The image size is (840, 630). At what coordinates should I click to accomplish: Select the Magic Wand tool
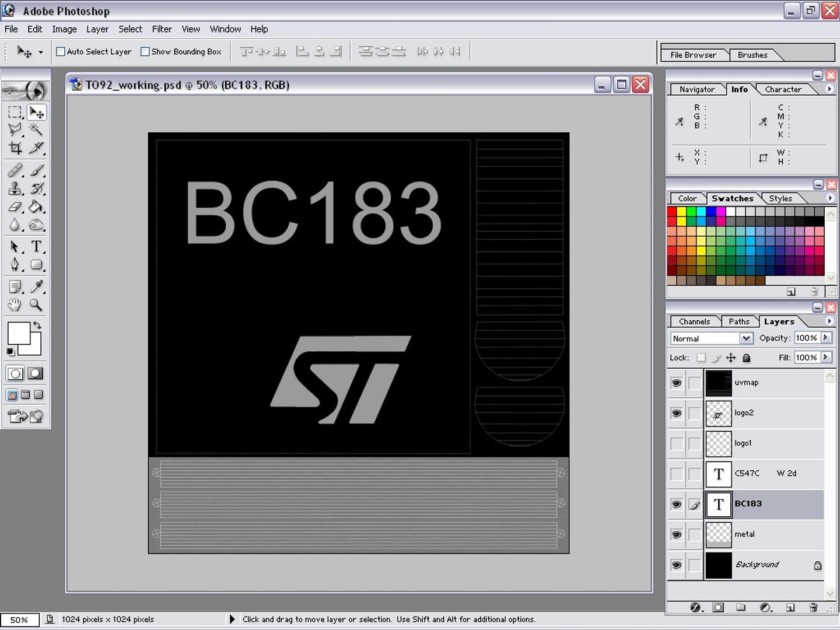36,129
